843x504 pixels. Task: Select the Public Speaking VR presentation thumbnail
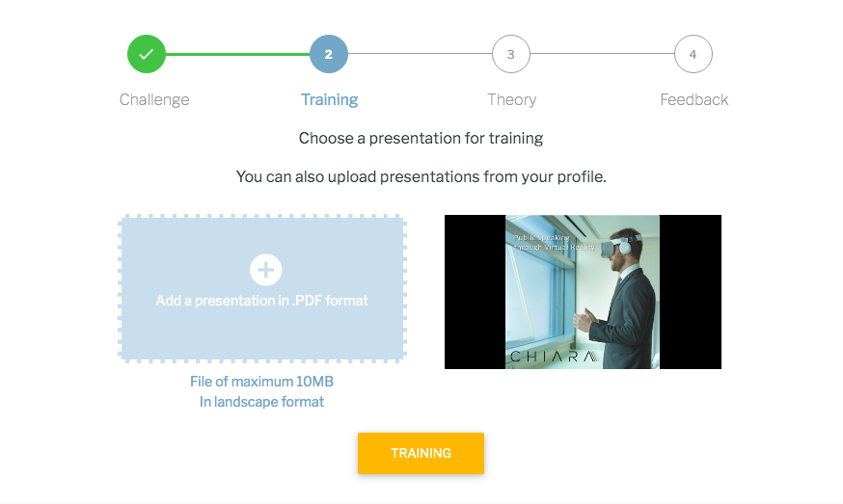coord(583,292)
